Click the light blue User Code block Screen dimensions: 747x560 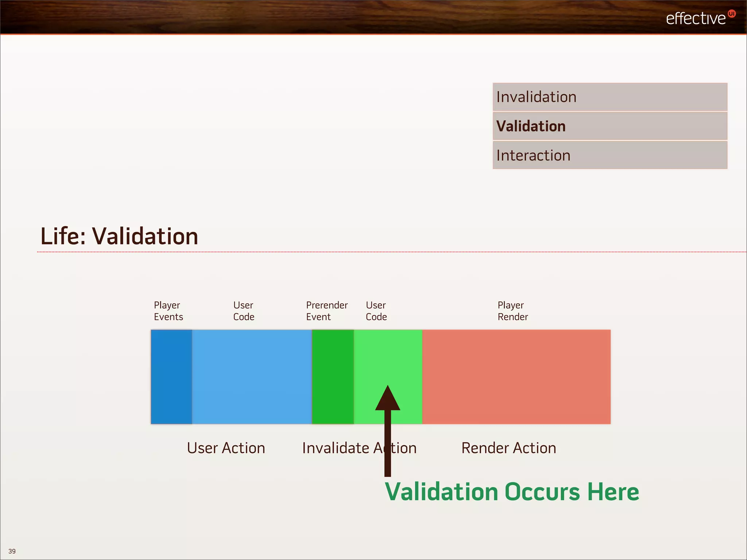pos(252,377)
